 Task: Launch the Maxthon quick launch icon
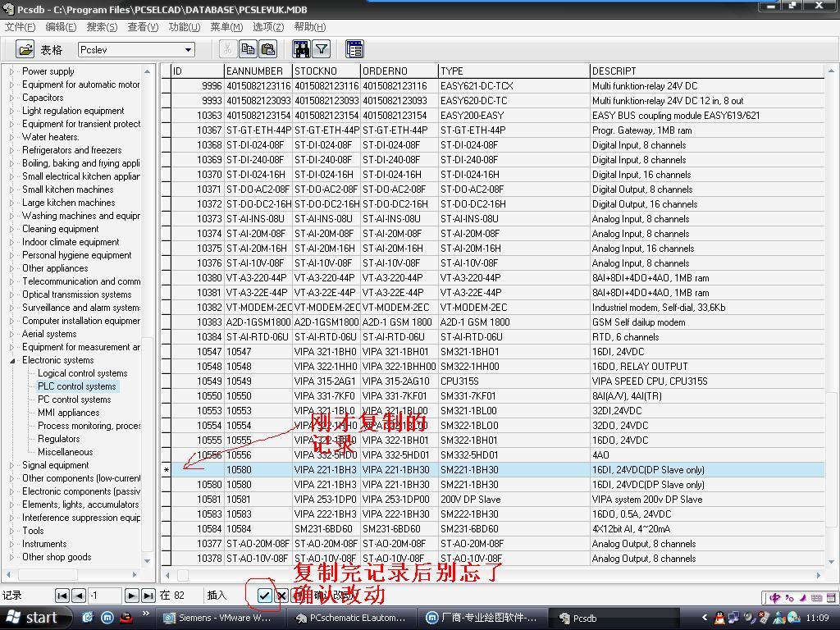[x=107, y=618]
